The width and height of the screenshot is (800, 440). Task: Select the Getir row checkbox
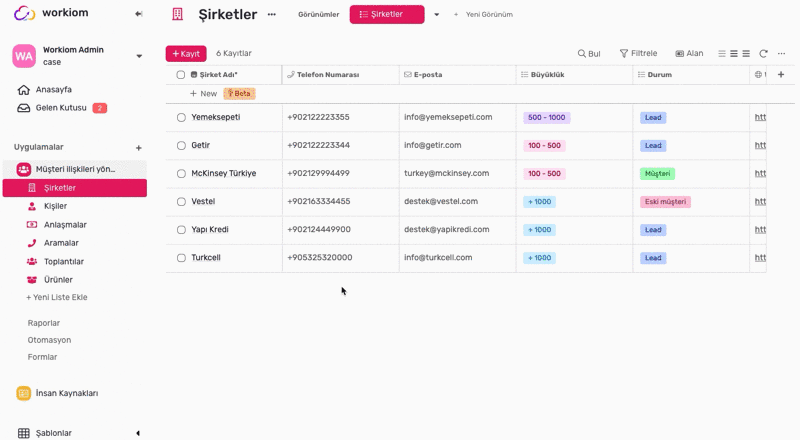point(181,145)
